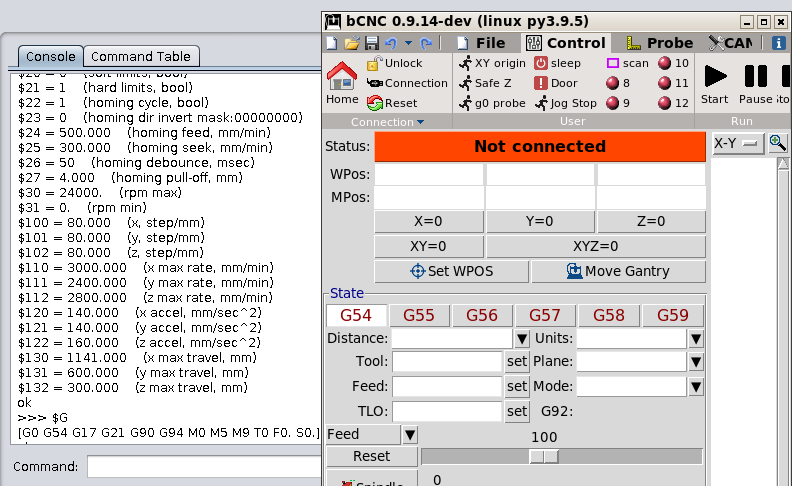
Task: Click the Door alert button
Action: point(556,83)
